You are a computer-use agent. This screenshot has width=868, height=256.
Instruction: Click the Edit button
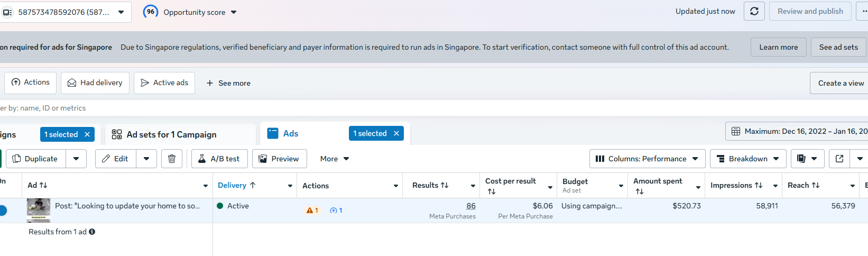click(115, 159)
